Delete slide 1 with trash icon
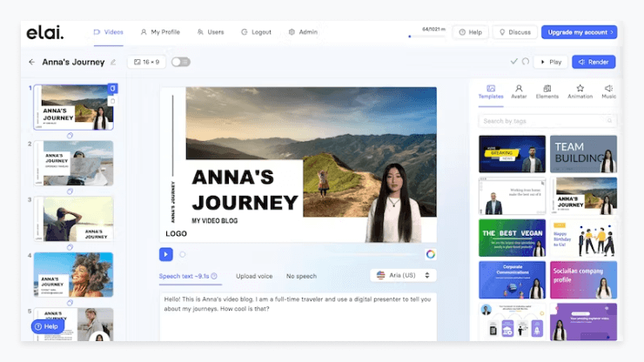The width and height of the screenshot is (644, 362). [x=112, y=101]
